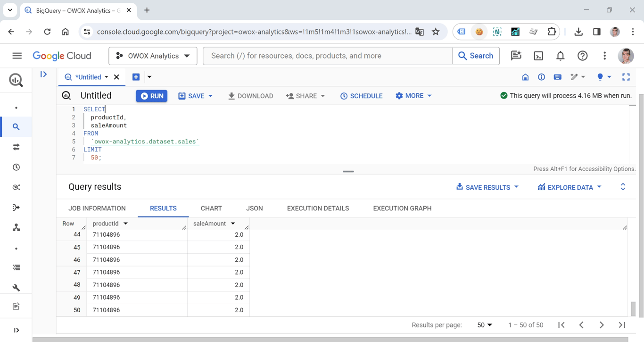
Task: Click the info icon in query toolbar
Action: coord(541,77)
